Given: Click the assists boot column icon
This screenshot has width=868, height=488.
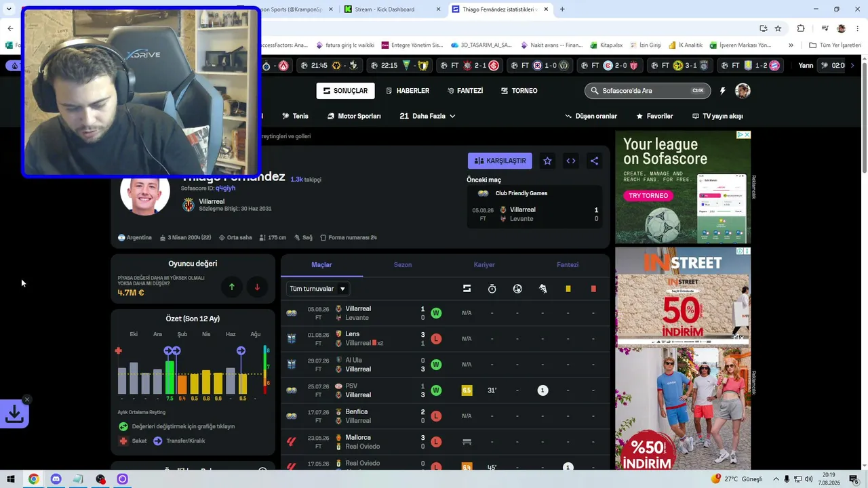Looking at the screenshot, I should coord(542,289).
